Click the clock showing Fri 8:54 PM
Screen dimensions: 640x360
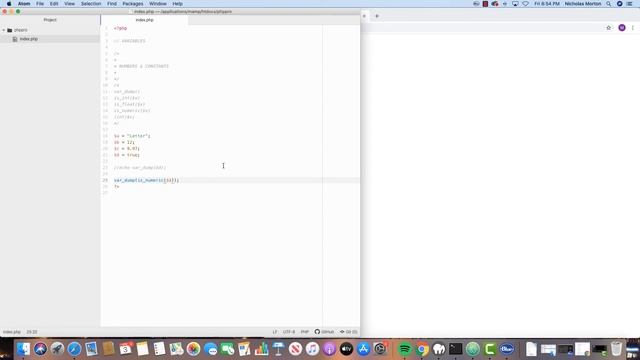(x=547, y=4)
